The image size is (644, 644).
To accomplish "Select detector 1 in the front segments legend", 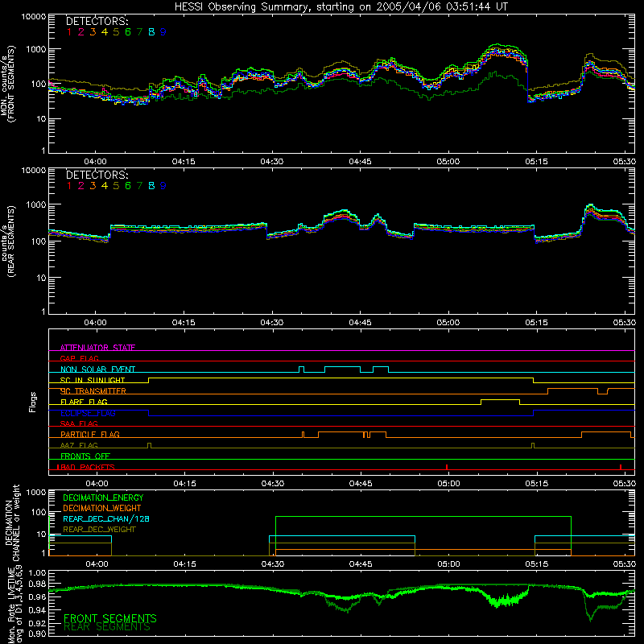I will (x=69, y=32).
